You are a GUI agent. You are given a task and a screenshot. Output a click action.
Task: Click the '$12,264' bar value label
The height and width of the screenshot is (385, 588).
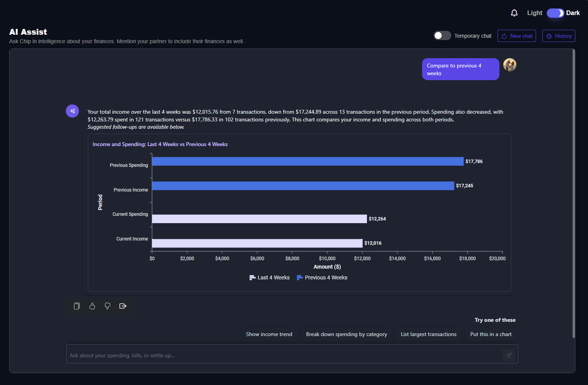377,219
